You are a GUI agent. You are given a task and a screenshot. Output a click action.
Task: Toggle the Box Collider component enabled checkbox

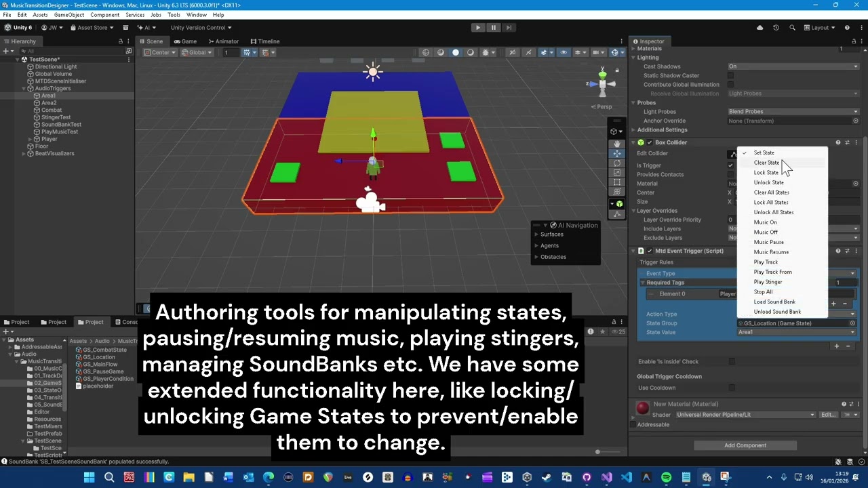[x=650, y=142]
